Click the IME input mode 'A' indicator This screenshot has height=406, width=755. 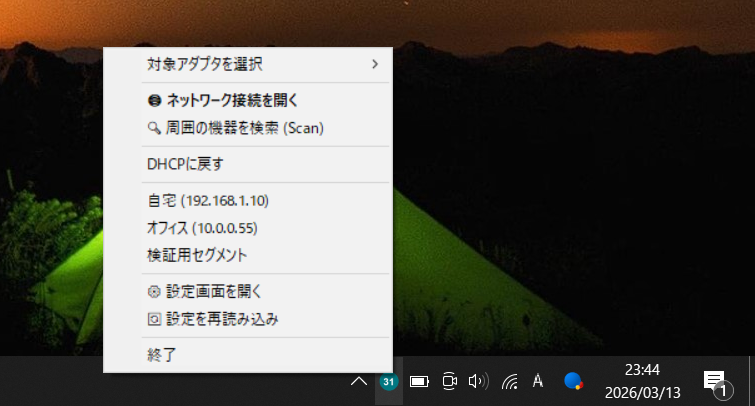click(538, 381)
